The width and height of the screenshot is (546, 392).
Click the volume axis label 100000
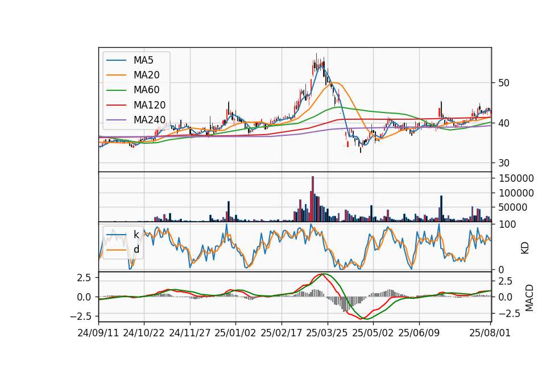(x=516, y=193)
